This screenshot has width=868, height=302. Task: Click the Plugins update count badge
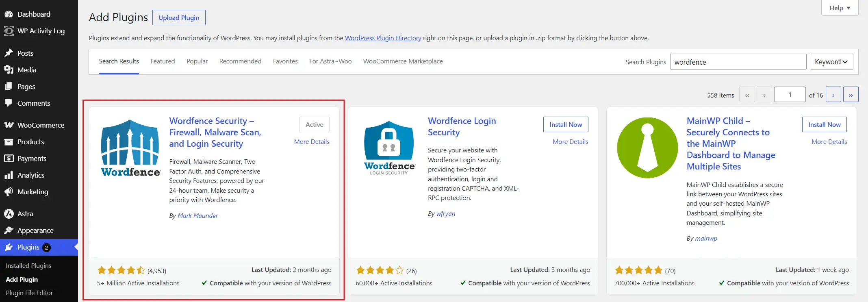(46, 248)
